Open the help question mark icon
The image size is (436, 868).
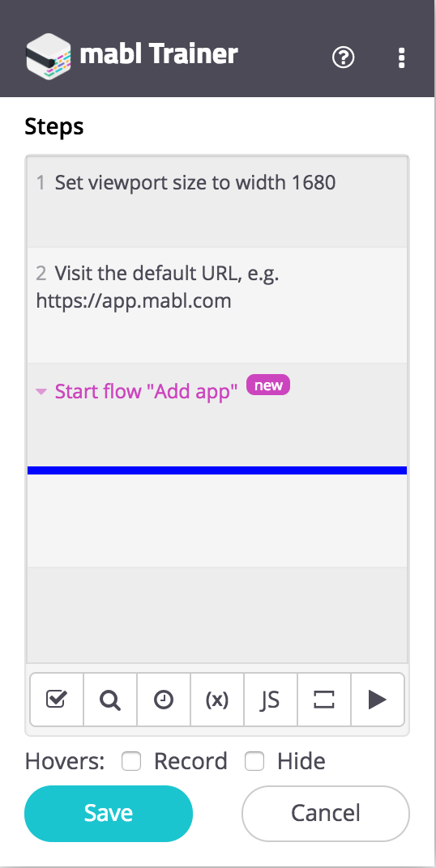coord(343,57)
